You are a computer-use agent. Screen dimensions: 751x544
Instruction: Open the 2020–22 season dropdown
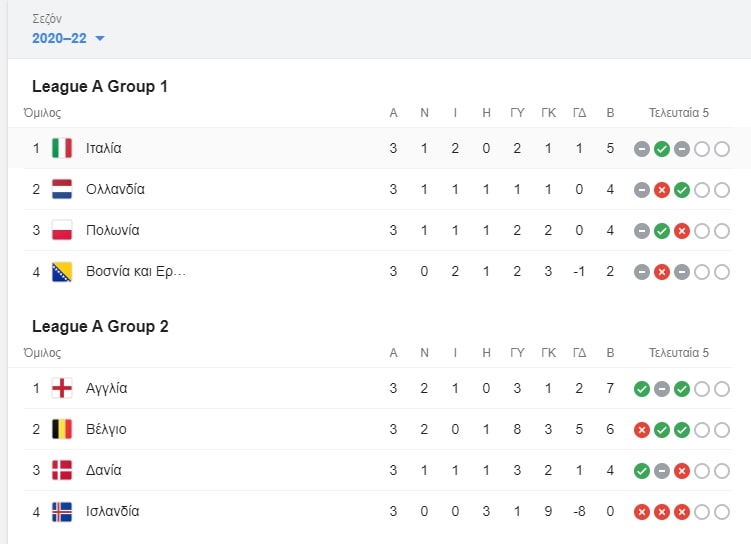pyautogui.click(x=68, y=38)
